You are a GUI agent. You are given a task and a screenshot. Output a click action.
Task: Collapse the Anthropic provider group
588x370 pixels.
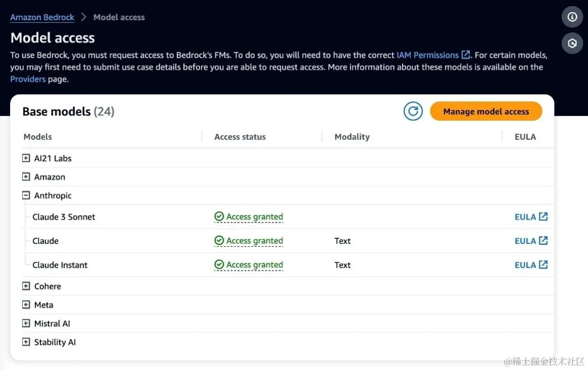click(x=26, y=195)
